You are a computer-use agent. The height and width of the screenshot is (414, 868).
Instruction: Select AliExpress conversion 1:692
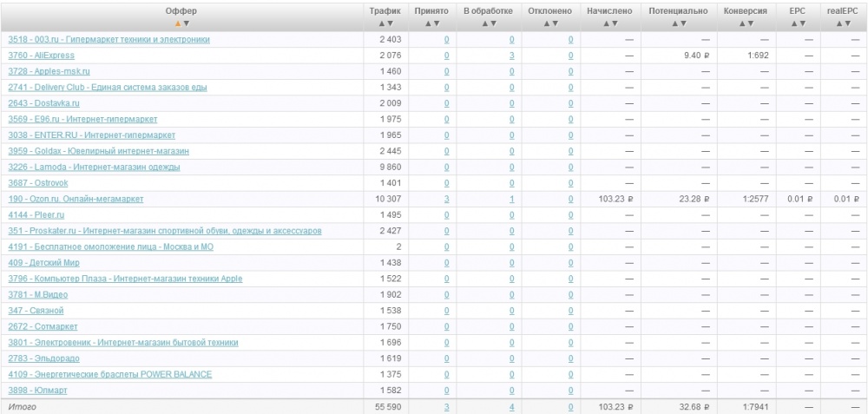coord(757,56)
